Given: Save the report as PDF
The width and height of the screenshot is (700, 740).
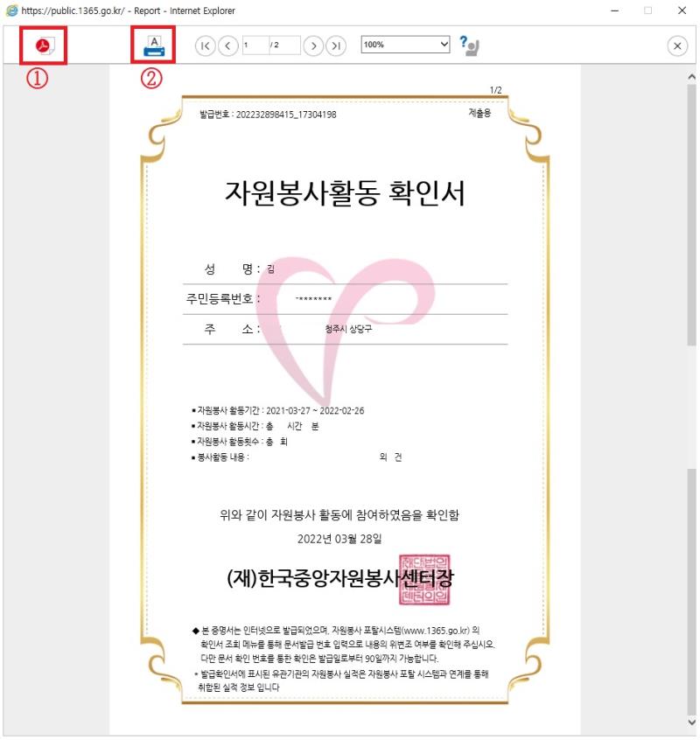Looking at the screenshot, I should (x=44, y=45).
